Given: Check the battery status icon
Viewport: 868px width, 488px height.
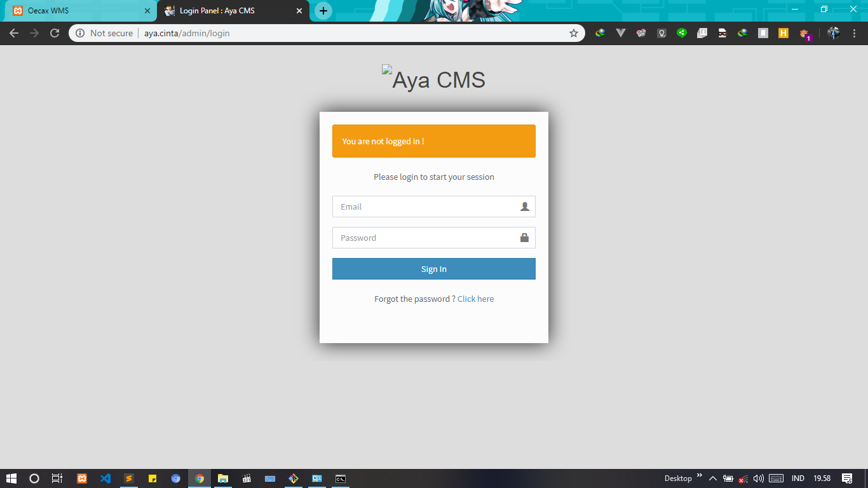Looking at the screenshot, I should [x=728, y=478].
